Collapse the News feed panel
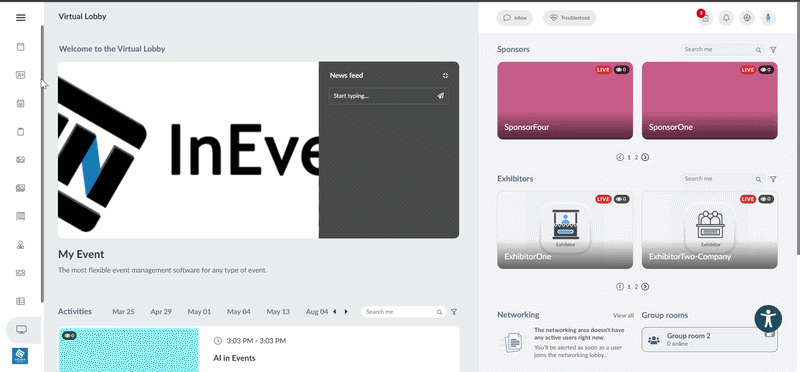The width and height of the screenshot is (800, 372). 445,76
